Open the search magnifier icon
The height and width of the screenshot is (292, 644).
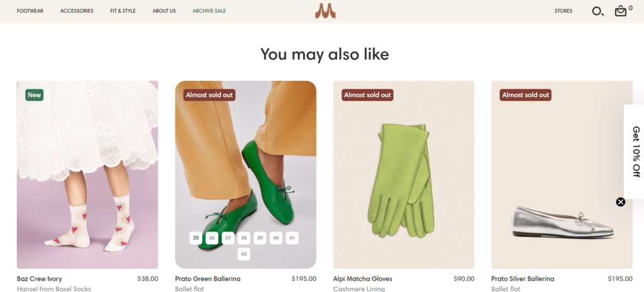[597, 11]
